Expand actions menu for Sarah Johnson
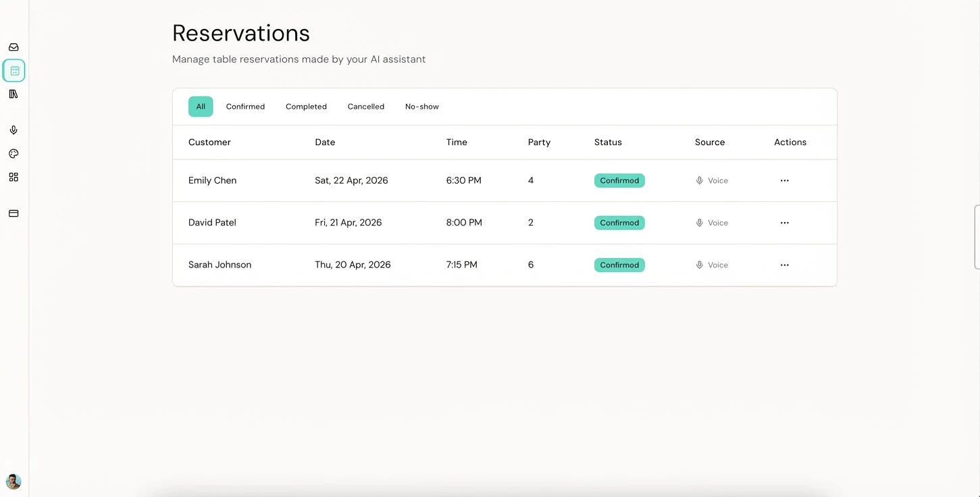980x497 pixels. coord(784,265)
